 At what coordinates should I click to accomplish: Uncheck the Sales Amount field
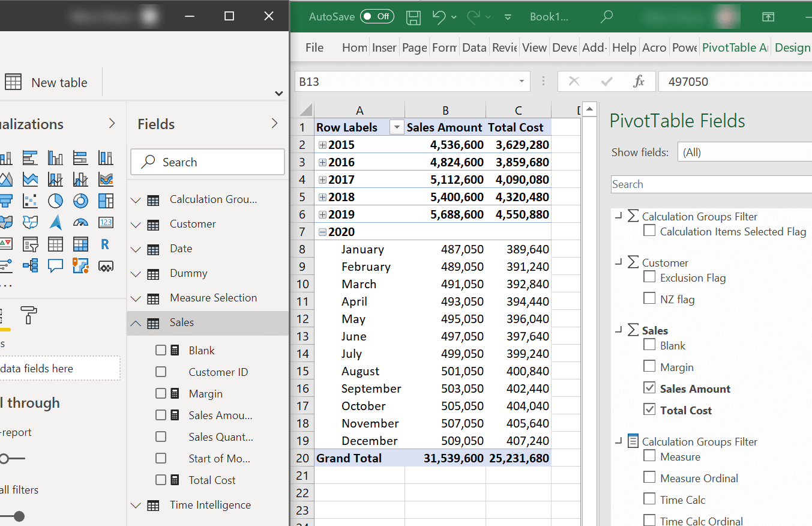click(x=649, y=388)
